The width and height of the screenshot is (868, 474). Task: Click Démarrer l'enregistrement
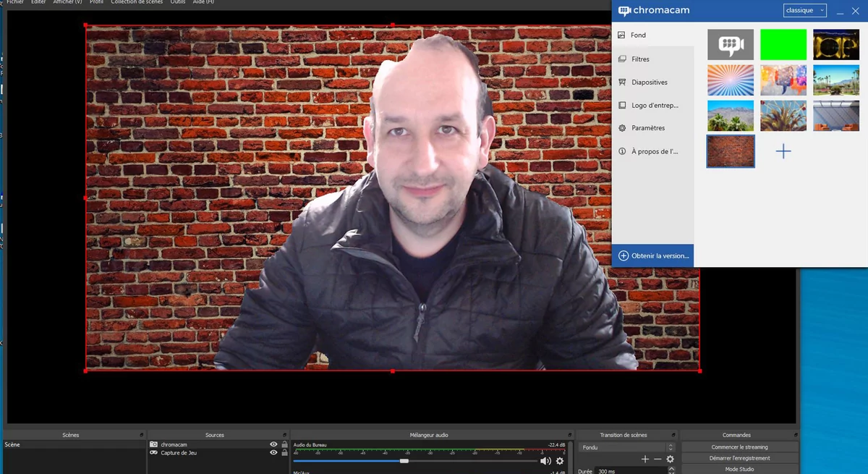point(739,458)
